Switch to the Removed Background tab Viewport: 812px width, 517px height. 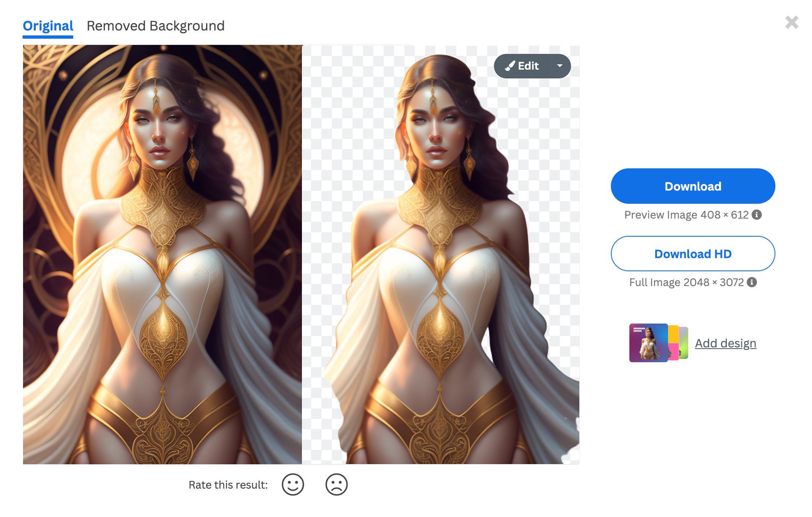(x=155, y=26)
